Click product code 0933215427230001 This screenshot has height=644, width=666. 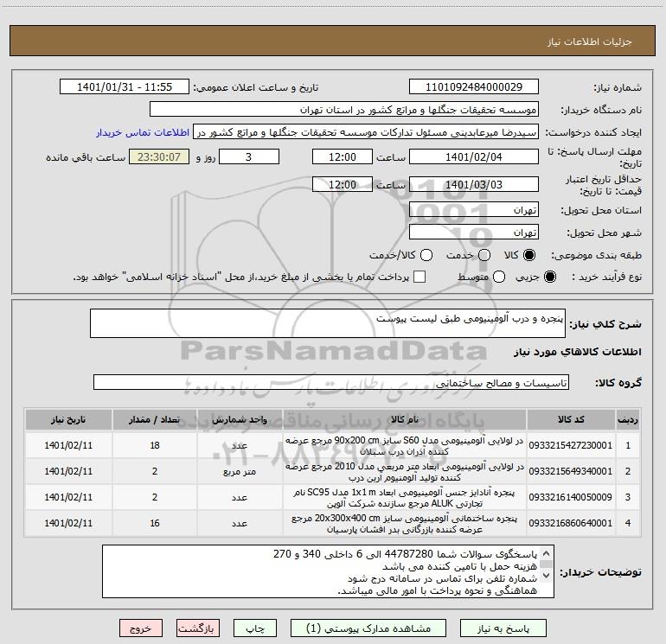pyautogui.click(x=571, y=445)
